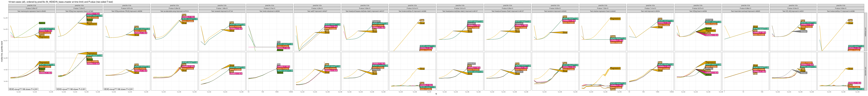Select the "unit: kilobytes" row strip
Viewport: 868px width, 96px height.
click(866, 32)
